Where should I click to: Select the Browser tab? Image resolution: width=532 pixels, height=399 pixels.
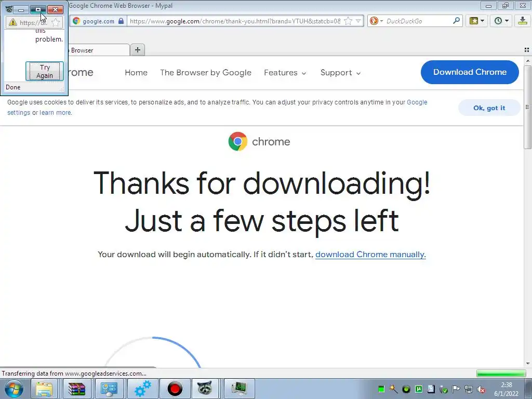(98, 50)
